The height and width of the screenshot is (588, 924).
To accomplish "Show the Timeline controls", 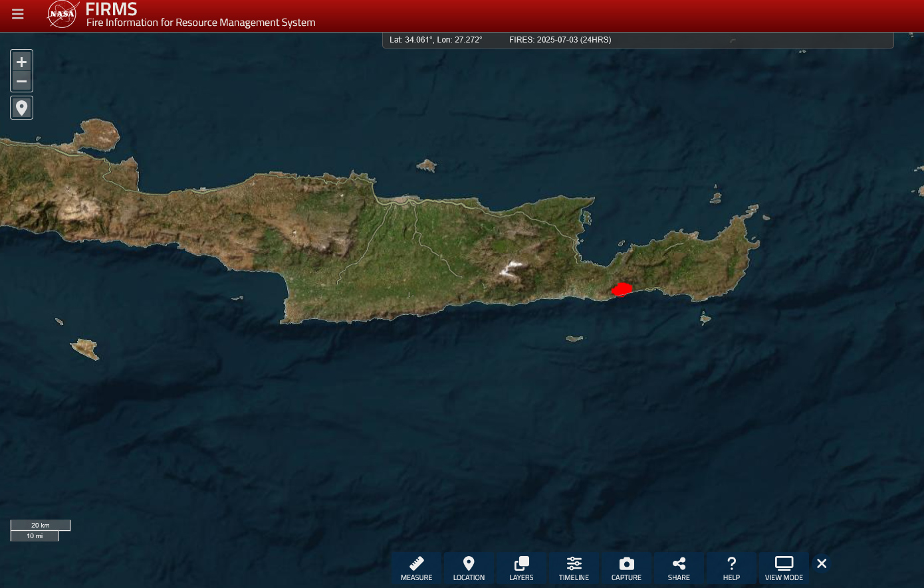I will click(574, 568).
